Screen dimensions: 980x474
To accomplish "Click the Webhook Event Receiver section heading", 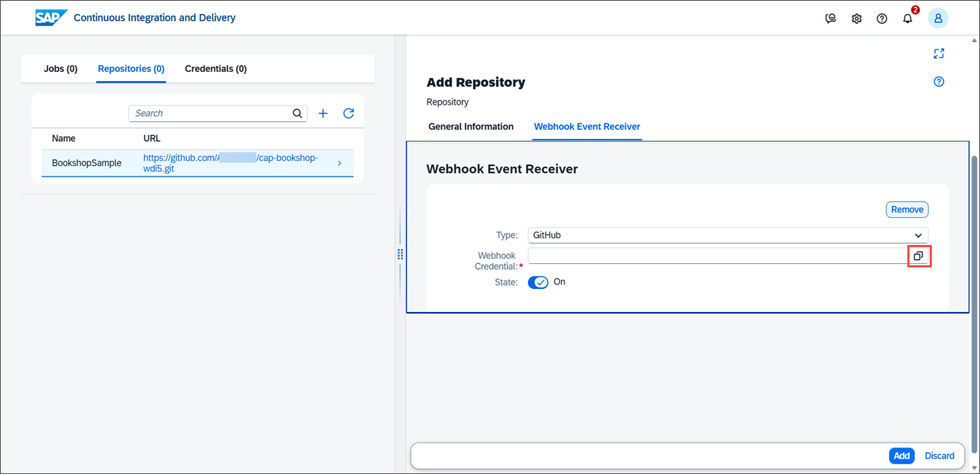I will click(x=502, y=169).
